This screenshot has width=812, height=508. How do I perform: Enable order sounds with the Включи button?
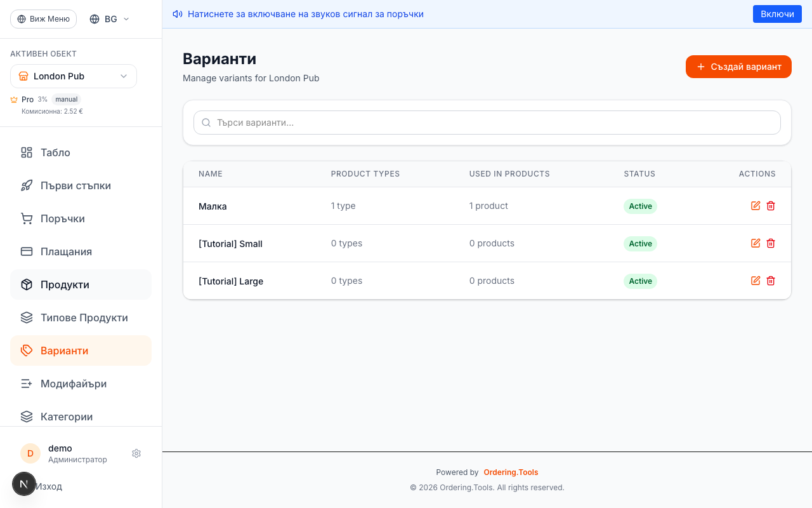coord(777,13)
